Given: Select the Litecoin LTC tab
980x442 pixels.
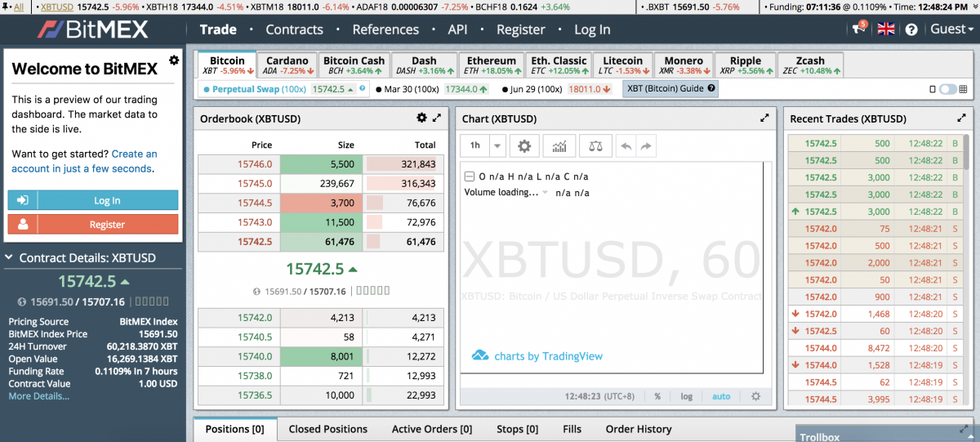Looking at the screenshot, I should [622, 65].
